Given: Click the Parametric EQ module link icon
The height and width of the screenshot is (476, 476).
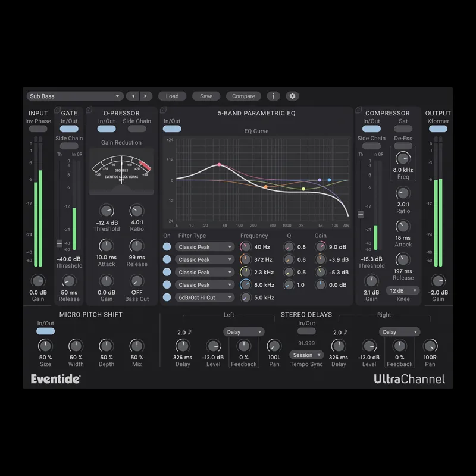Looking at the screenshot, I should coord(163,109).
